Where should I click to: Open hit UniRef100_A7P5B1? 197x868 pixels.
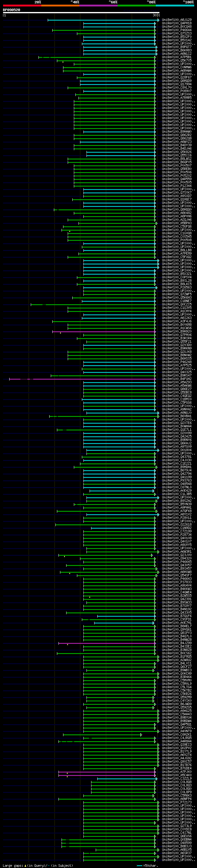[x=177, y=57]
